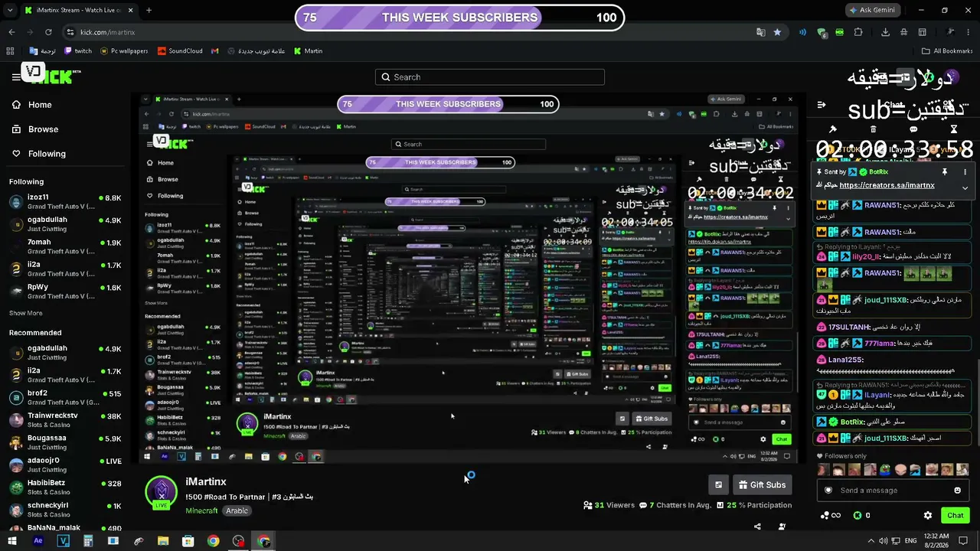Open the apps grid icon in bookmarks bar

click(x=10, y=51)
